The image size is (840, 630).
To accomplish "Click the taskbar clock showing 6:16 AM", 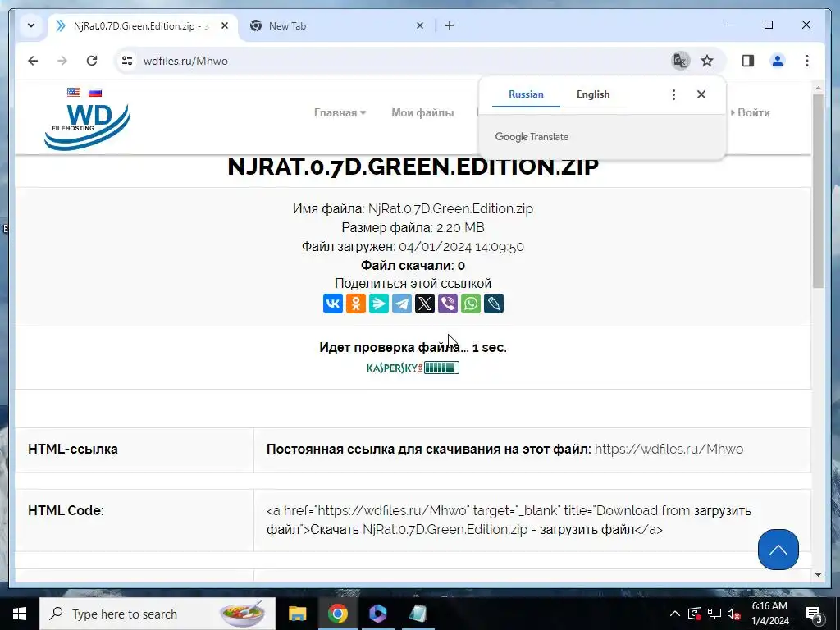I will pyautogui.click(x=769, y=614).
